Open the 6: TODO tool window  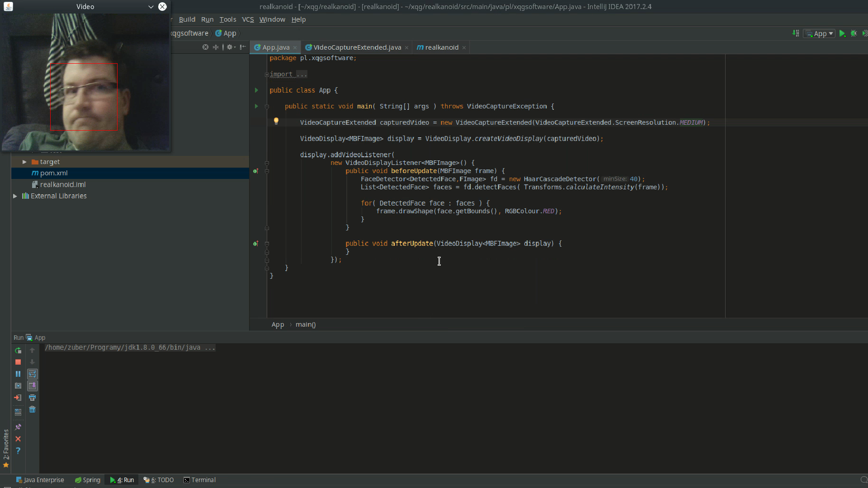[x=159, y=480]
